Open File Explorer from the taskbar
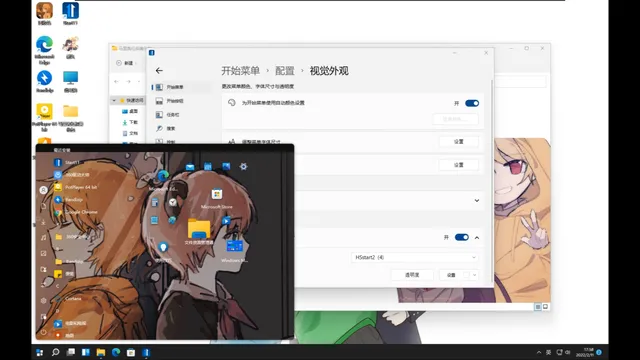 click(101, 352)
